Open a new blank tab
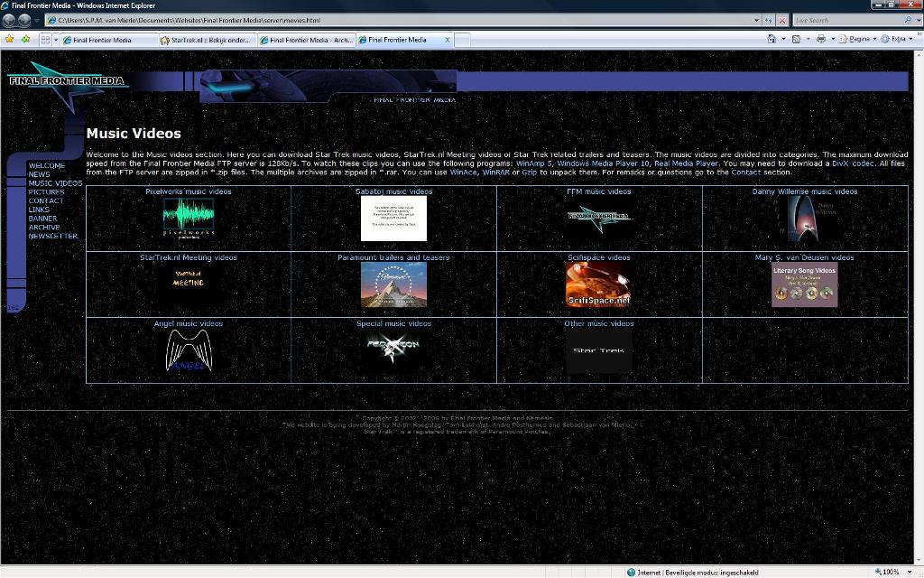 (463, 40)
